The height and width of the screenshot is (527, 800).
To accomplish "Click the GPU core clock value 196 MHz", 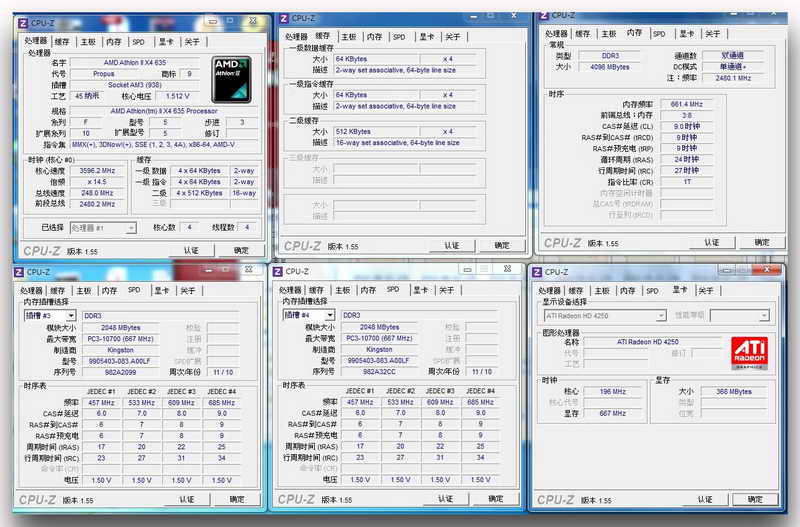I will [x=613, y=392].
